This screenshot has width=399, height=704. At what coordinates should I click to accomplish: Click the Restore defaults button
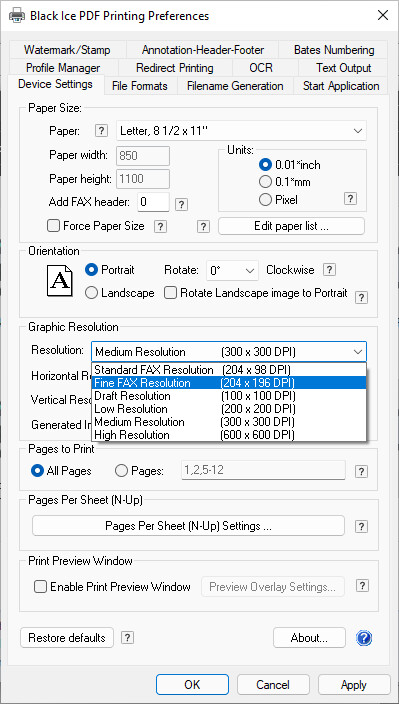(x=67, y=638)
